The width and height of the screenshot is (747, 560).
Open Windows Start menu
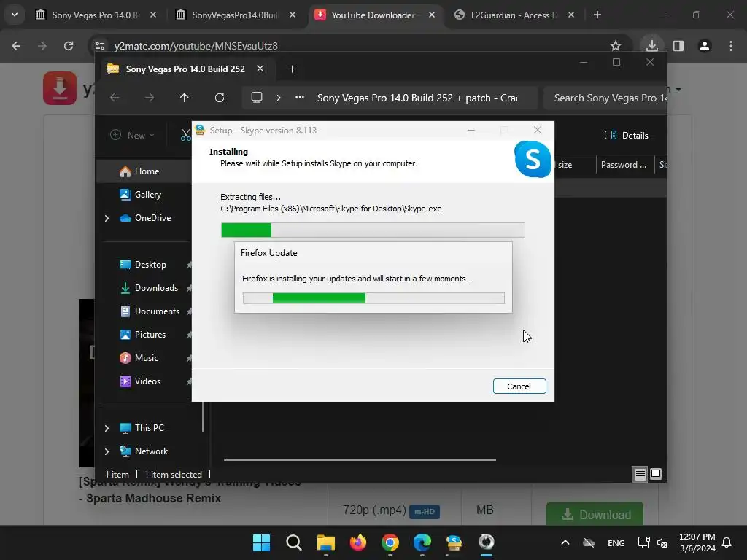(262, 542)
